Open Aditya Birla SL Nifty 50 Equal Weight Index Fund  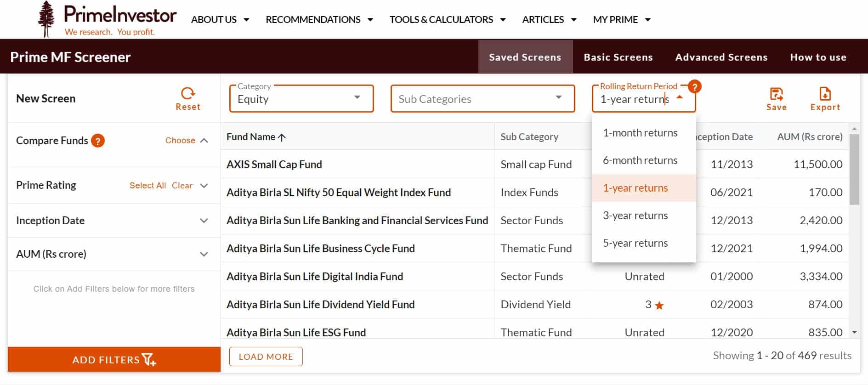[x=339, y=192]
